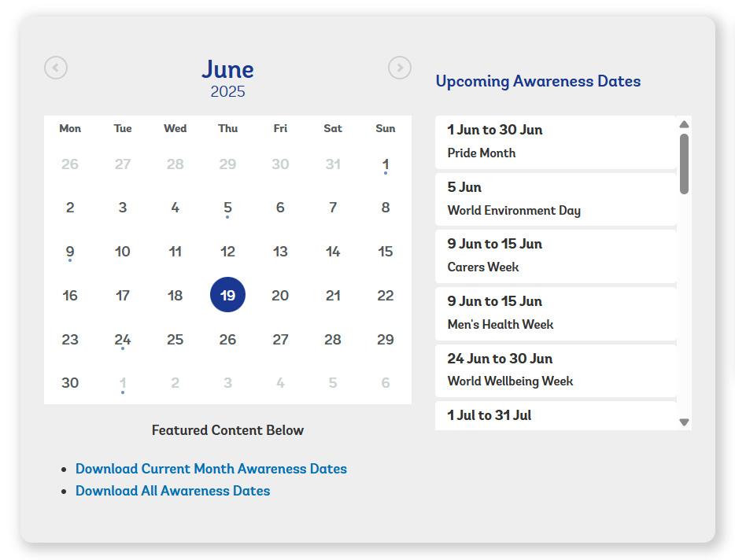The image size is (735, 560).
Task: Select 29 June on the calendar
Action: (386, 340)
